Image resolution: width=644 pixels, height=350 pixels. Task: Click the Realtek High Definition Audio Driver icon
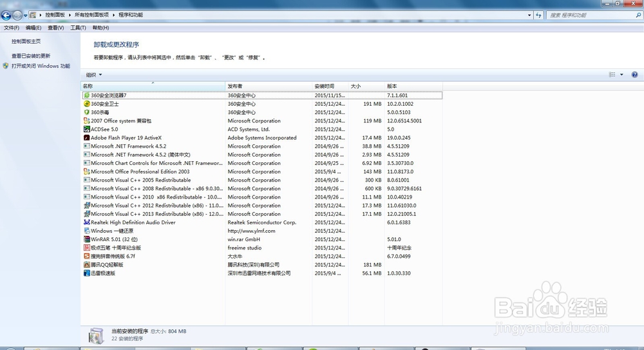[x=87, y=222]
